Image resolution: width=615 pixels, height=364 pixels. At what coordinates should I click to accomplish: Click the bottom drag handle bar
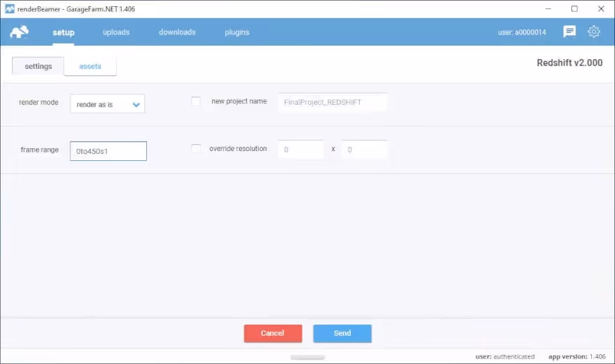(308, 358)
